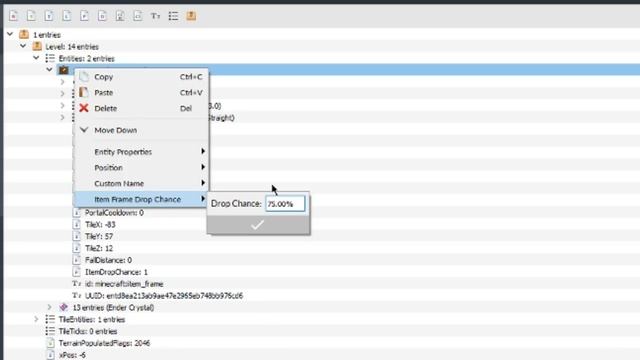Open the Custom Name submenu

pos(141,183)
